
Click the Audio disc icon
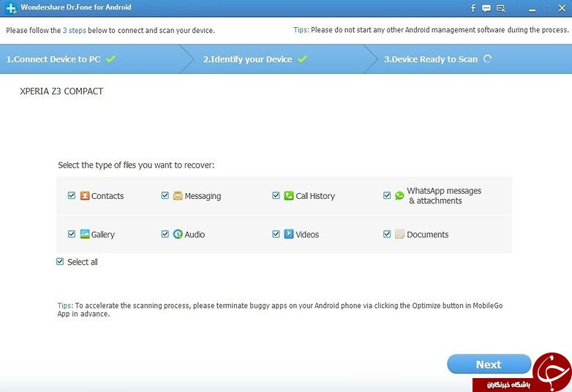click(178, 234)
